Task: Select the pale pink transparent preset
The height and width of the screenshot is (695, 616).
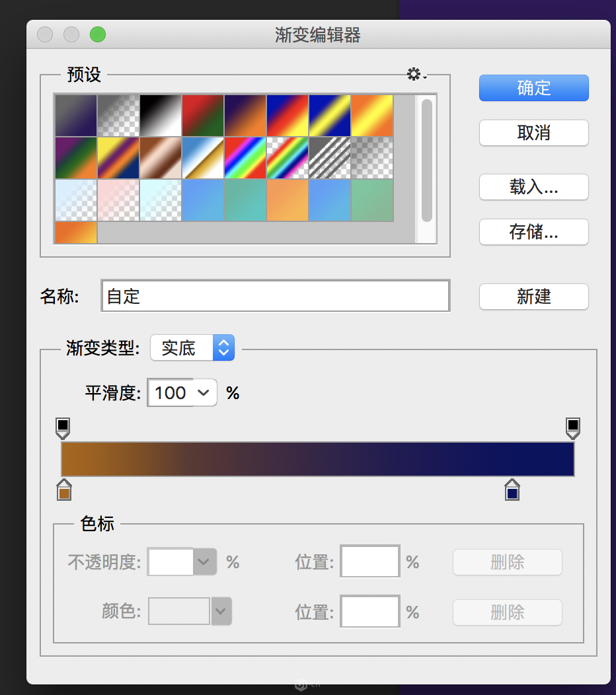Action: coord(118,200)
